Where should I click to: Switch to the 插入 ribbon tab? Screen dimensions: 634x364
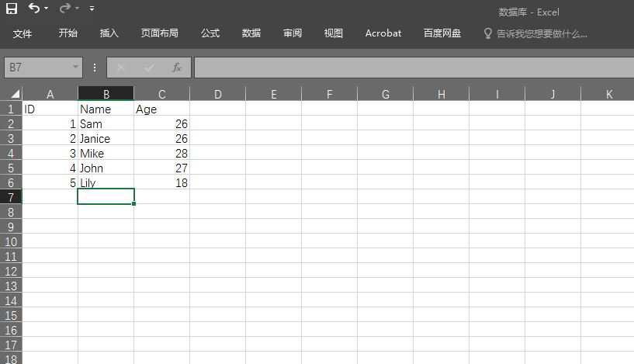click(x=109, y=33)
